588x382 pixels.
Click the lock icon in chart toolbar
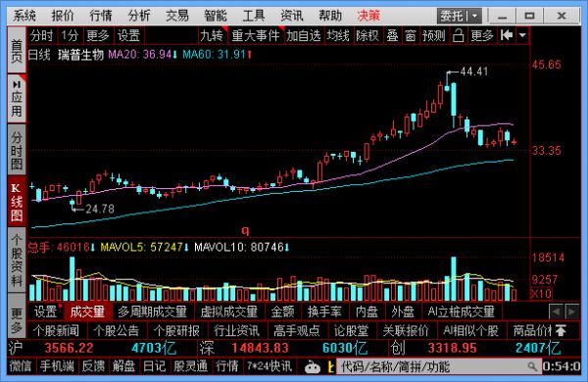click(x=458, y=36)
